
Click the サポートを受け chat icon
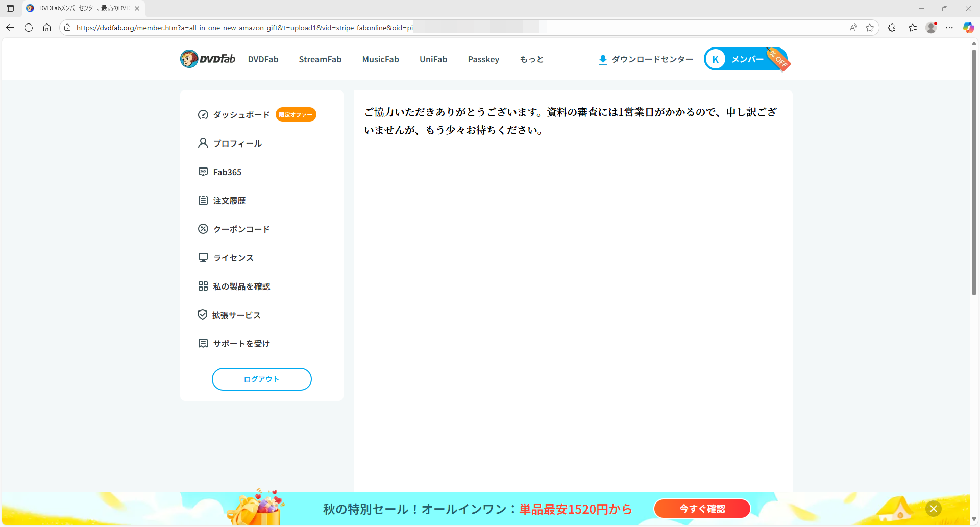point(203,343)
